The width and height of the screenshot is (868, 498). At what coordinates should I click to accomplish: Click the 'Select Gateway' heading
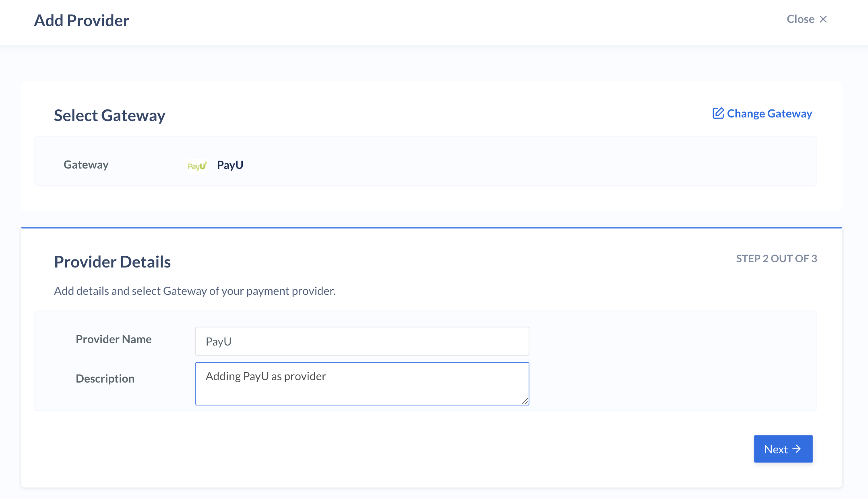110,115
